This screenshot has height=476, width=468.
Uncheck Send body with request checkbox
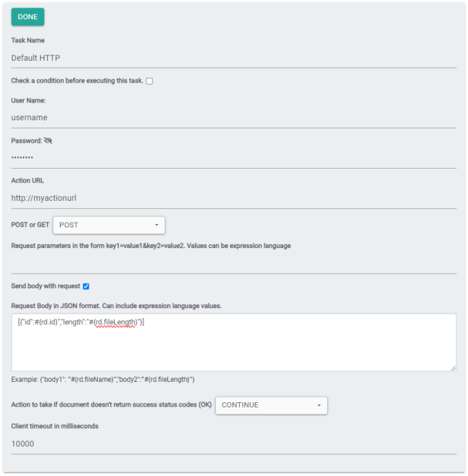86,286
